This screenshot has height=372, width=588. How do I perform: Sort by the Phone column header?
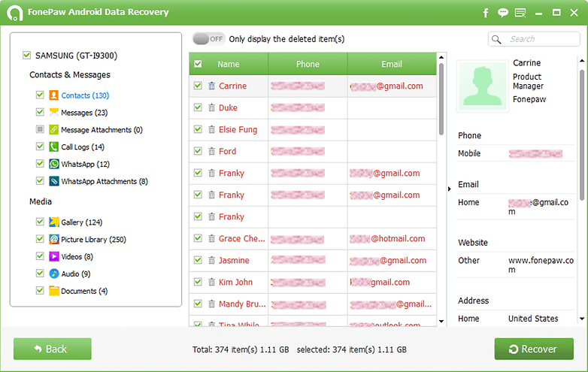pyautogui.click(x=308, y=64)
